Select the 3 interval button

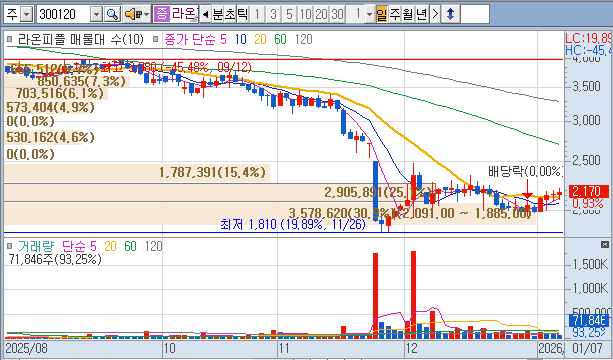click(273, 14)
